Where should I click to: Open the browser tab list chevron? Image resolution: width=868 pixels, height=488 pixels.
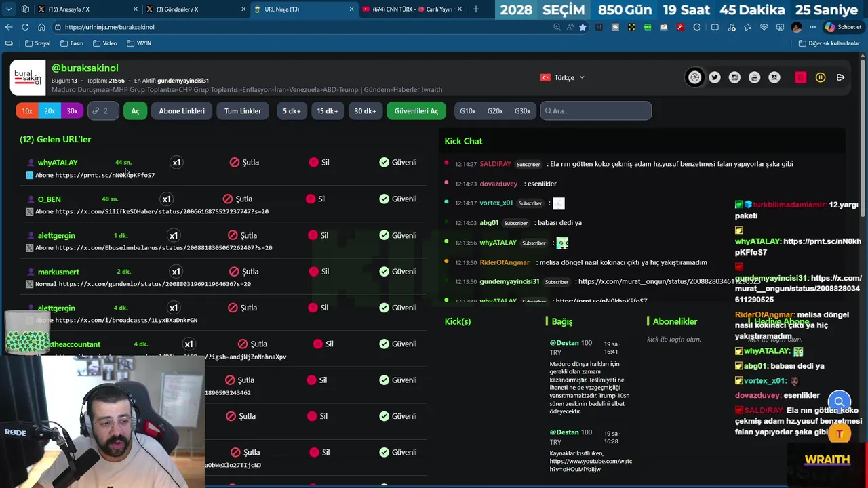tap(9, 9)
